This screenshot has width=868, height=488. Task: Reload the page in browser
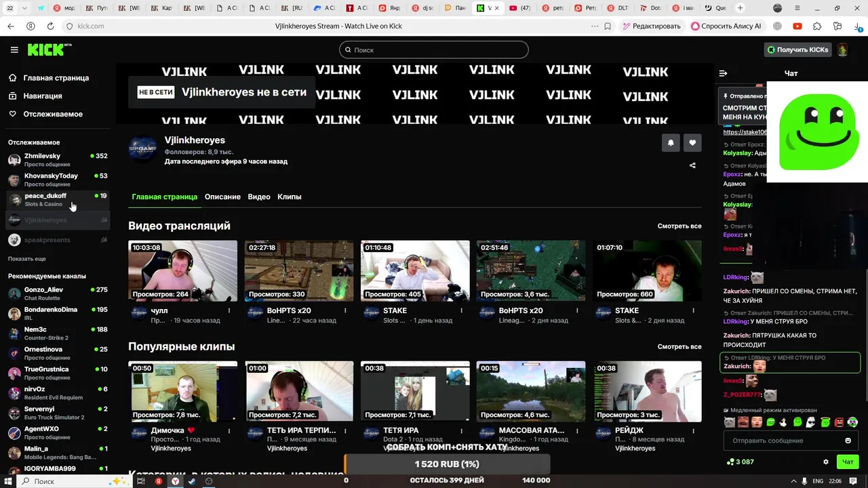tap(50, 26)
